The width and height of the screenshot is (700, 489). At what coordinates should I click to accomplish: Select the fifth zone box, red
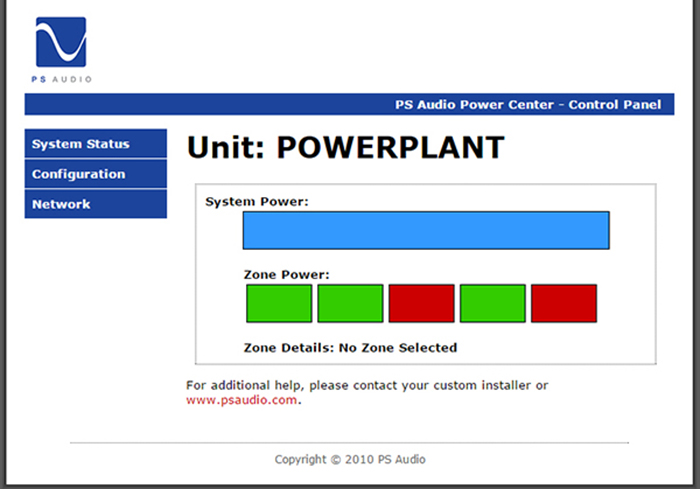[x=564, y=303]
